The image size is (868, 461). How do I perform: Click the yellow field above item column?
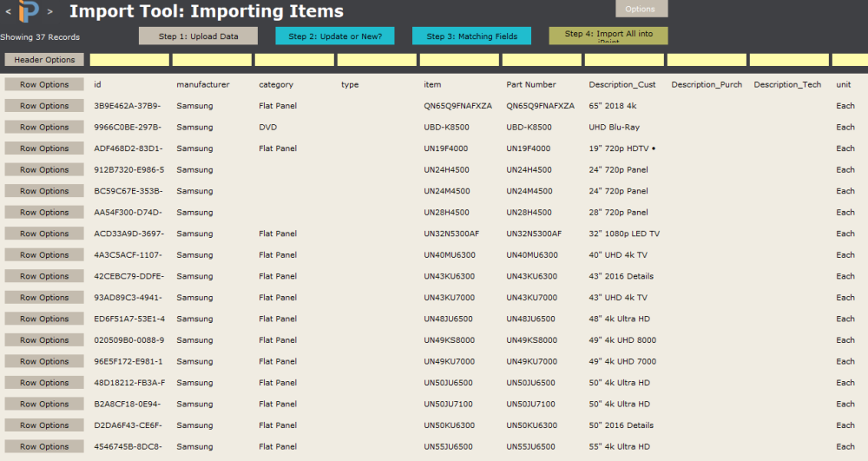point(459,60)
